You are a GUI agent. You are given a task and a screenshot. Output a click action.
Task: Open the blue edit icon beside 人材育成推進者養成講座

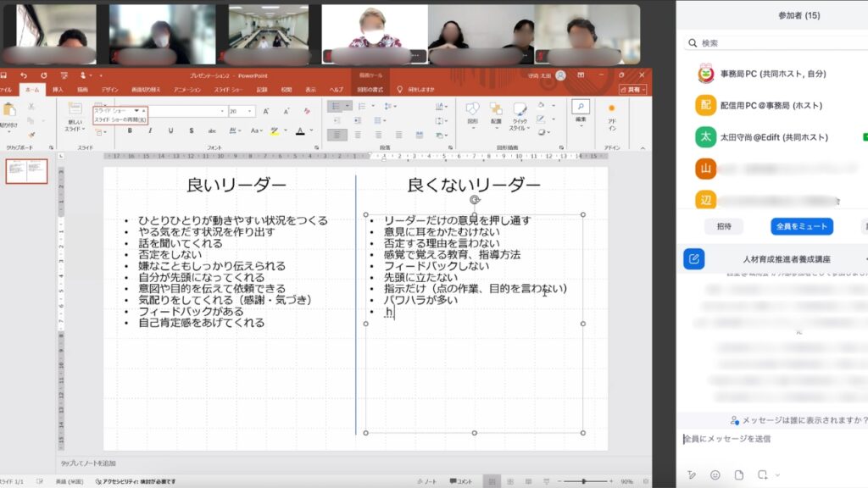point(694,259)
